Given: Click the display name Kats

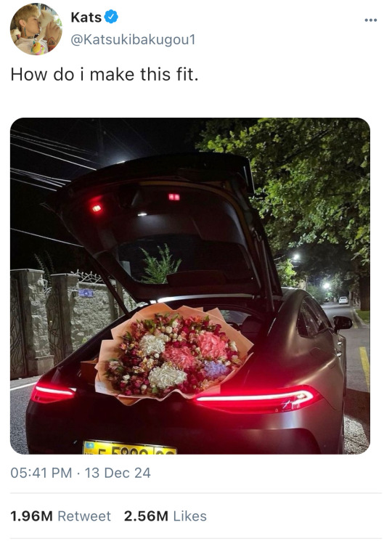Looking at the screenshot, I should coord(86,17).
